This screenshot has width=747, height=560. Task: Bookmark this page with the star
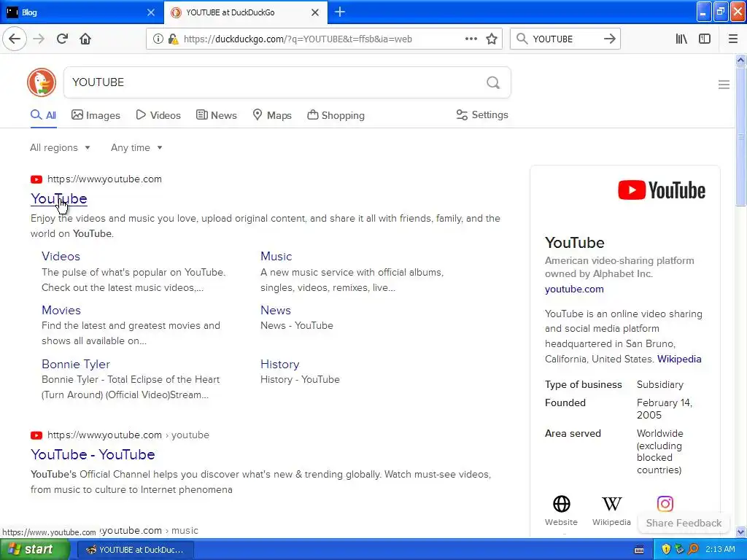pos(492,39)
